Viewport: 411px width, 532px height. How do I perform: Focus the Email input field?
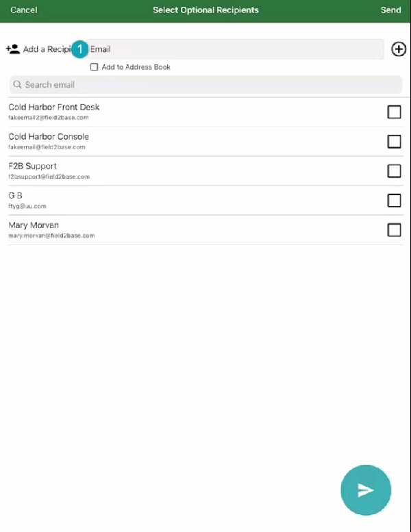pos(235,49)
